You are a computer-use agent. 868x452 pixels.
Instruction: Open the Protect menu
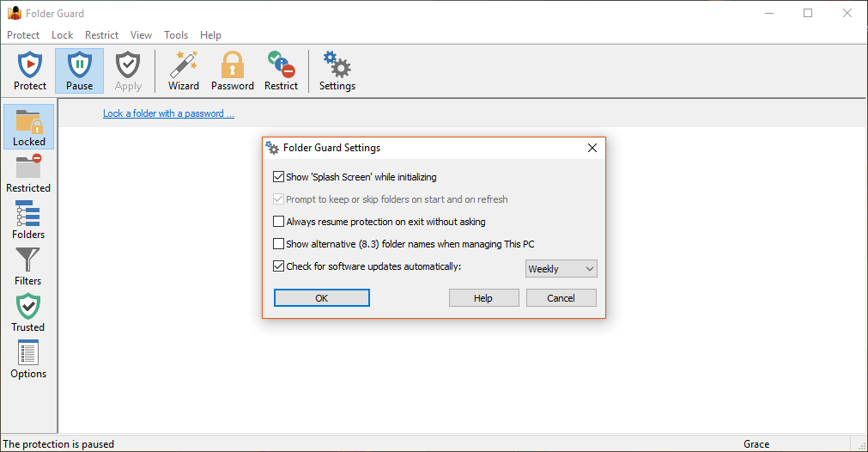click(x=23, y=35)
